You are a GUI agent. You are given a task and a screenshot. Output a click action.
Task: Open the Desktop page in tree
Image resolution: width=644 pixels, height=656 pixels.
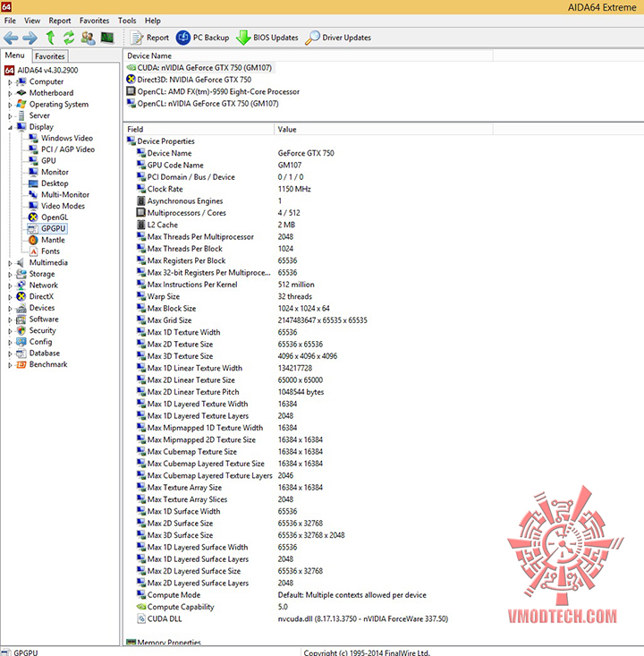point(48,183)
